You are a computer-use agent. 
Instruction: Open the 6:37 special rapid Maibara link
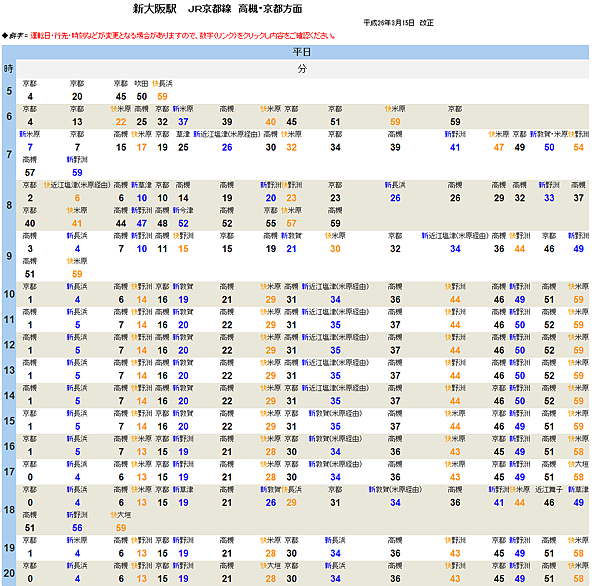183,122
